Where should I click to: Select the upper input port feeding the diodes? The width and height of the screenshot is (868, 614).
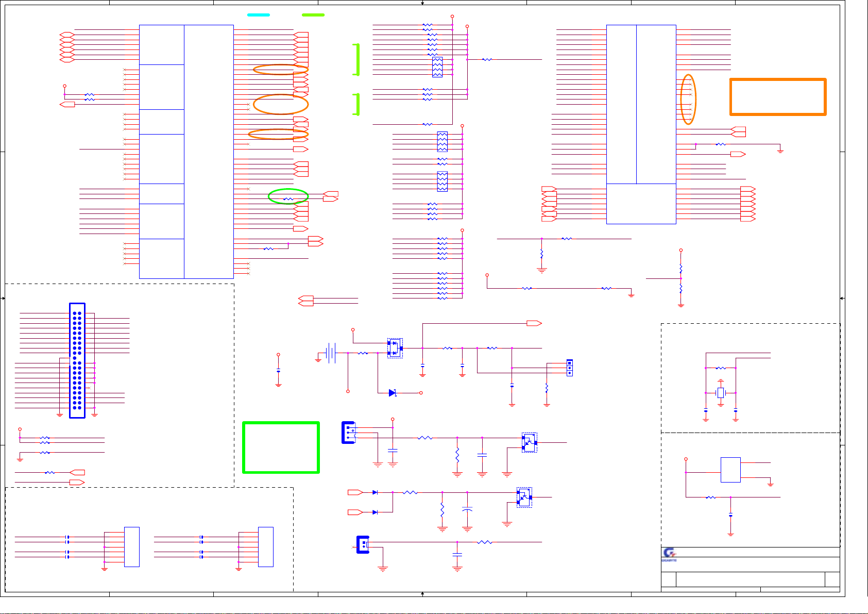click(355, 492)
